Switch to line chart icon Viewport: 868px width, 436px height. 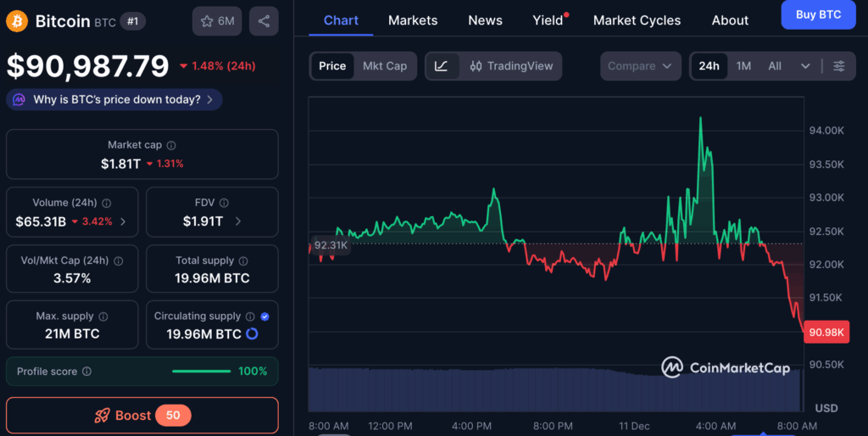(442, 66)
